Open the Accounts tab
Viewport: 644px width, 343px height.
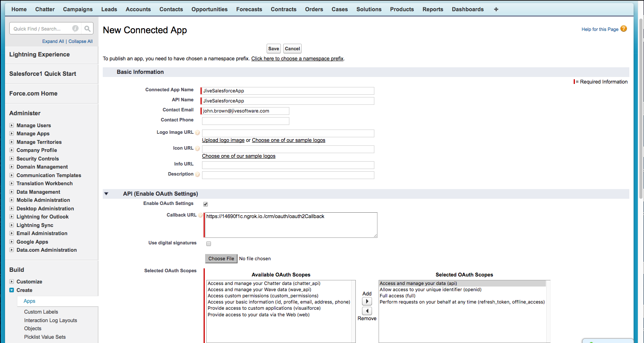click(138, 9)
